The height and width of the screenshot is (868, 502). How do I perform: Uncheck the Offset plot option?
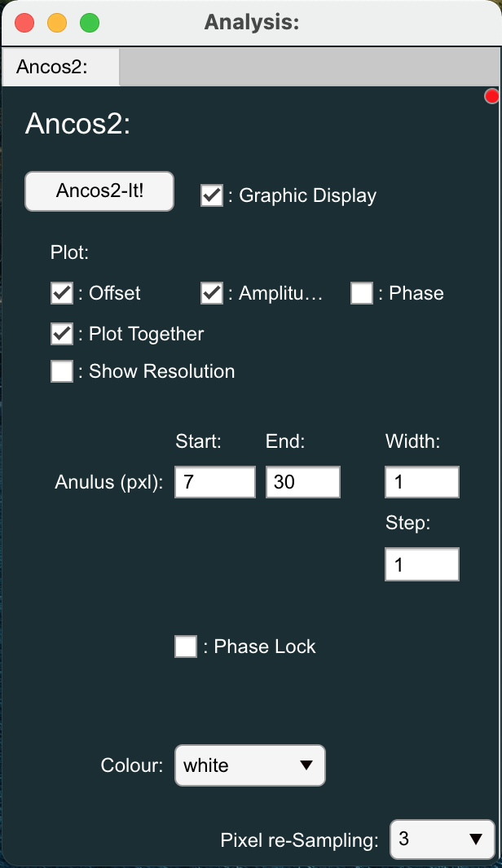click(x=62, y=293)
